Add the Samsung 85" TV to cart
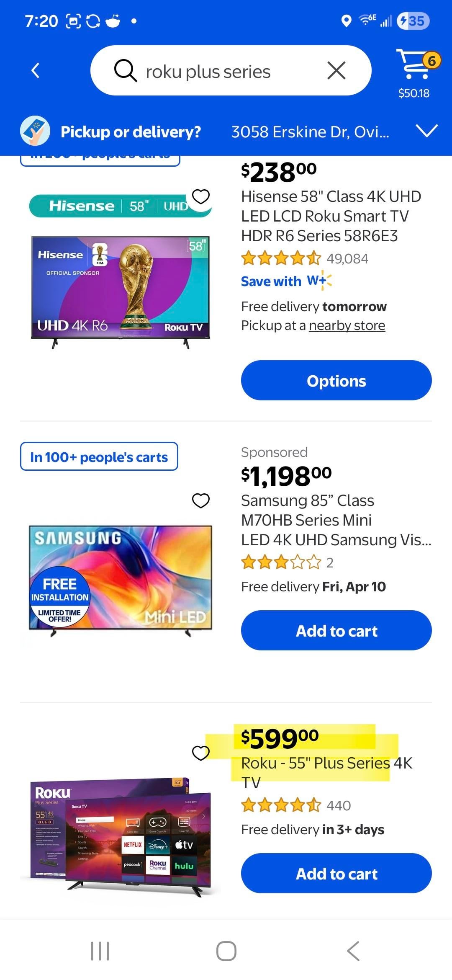 coord(336,630)
